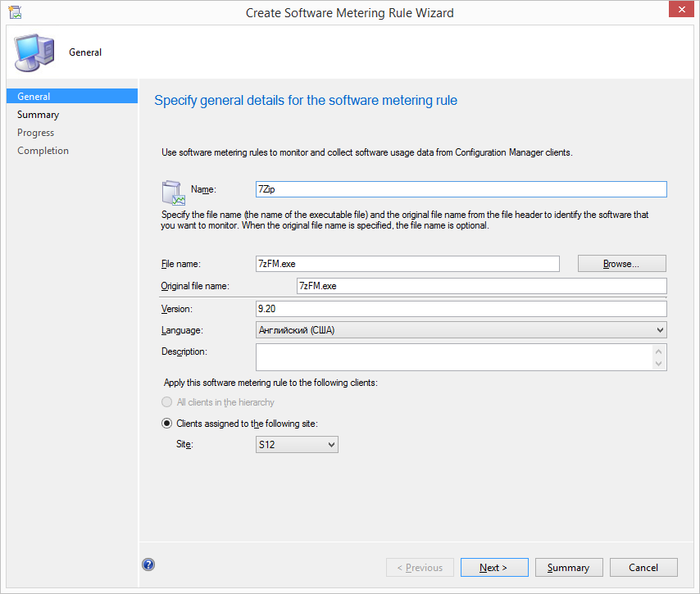
Task: Open the help question mark icon
Action: [x=148, y=565]
